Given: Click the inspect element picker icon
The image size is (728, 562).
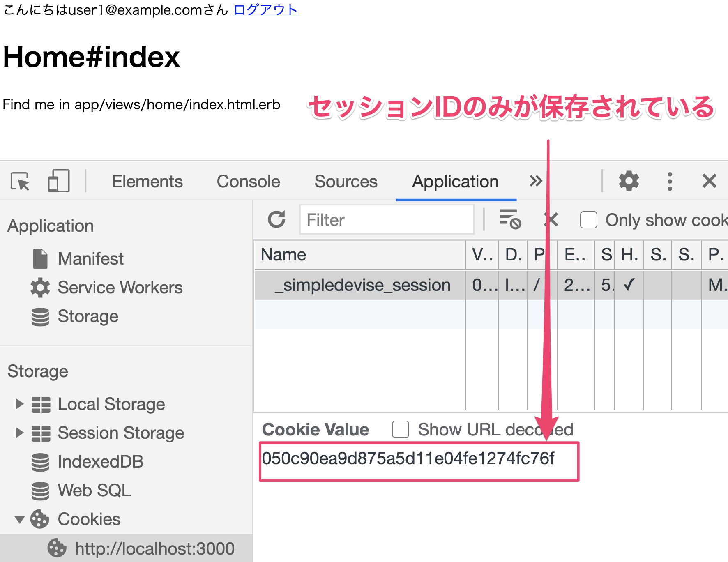Looking at the screenshot, I should coord(20,181).
